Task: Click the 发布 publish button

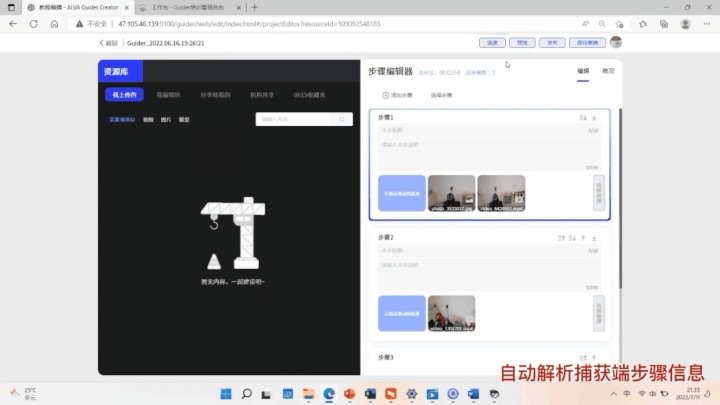Action: [x=552, y=42]
